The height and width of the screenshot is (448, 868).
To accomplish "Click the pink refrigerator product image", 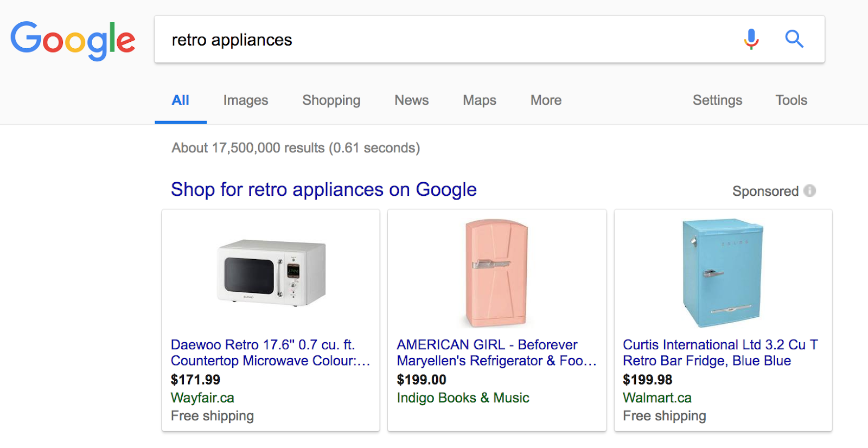I will click(496, 273).
